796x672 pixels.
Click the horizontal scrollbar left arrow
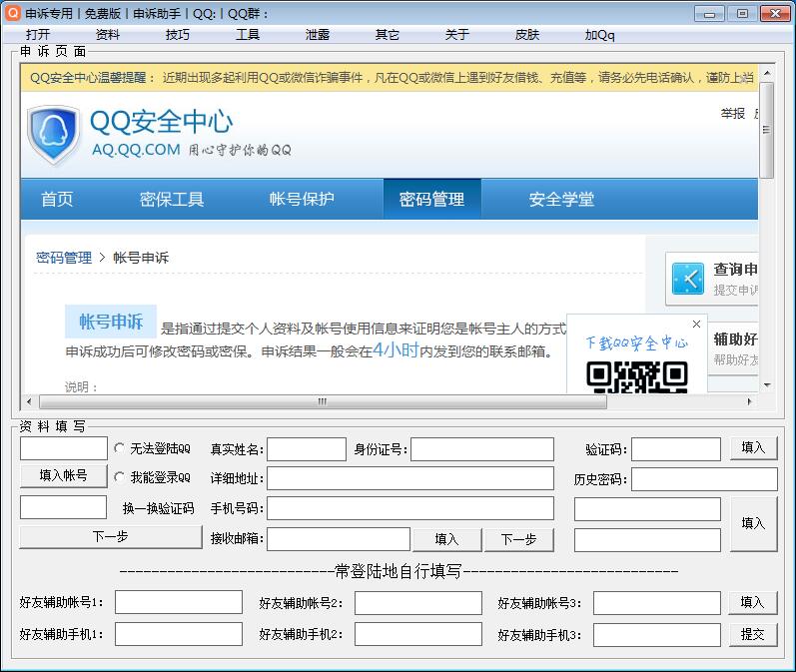pos(29,401)
